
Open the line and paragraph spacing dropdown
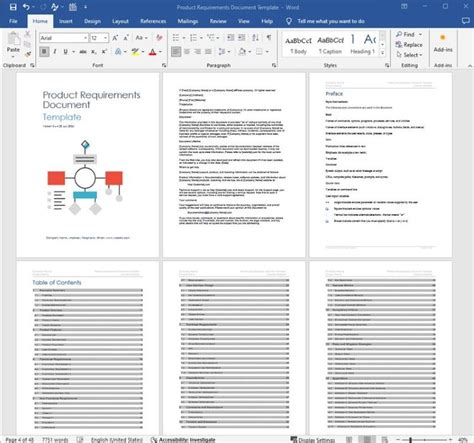pos(224,52)
